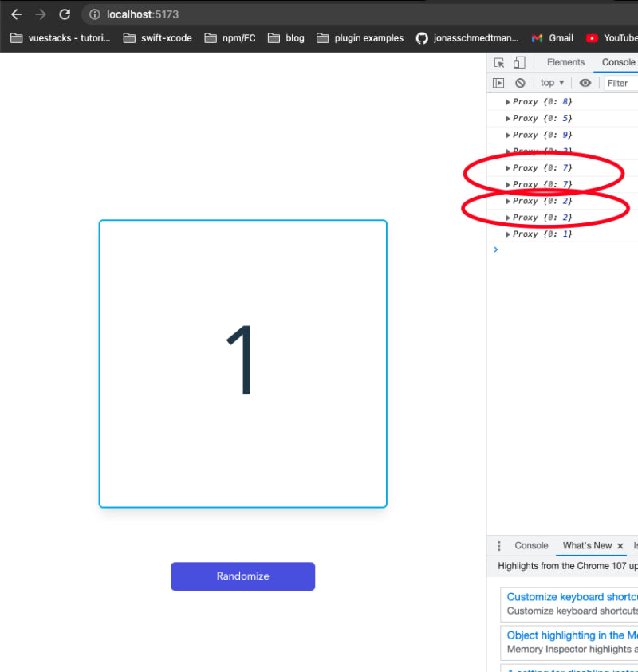View site information icon in address bar
Screen dimensions: 638x672
pos(94,14)
